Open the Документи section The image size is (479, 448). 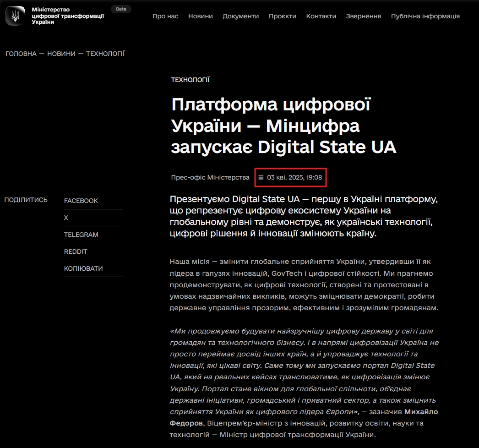pos(241,16)
